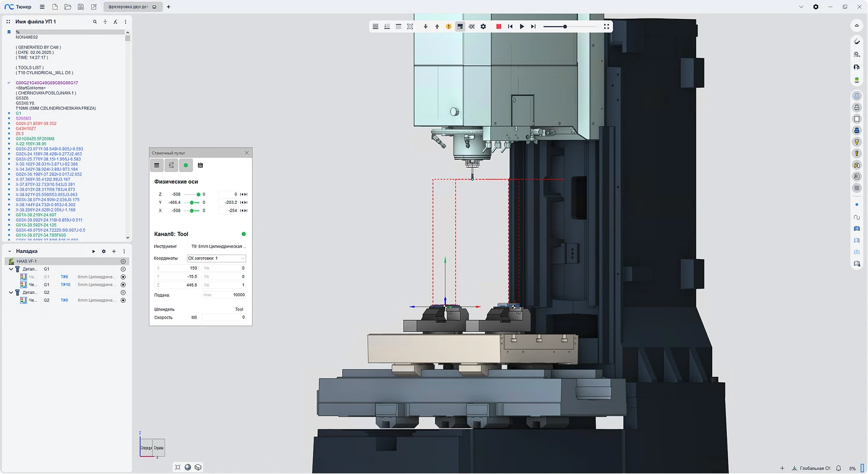Click the red Stop simulation button
Viewport: 868px width, 474px height.
tap(499, 27)
